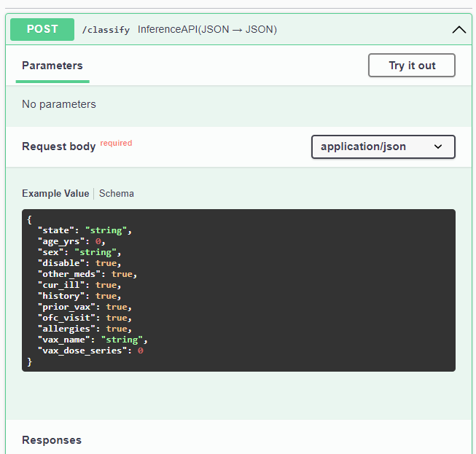Click the Responses section heading

[x=52, y=440]
